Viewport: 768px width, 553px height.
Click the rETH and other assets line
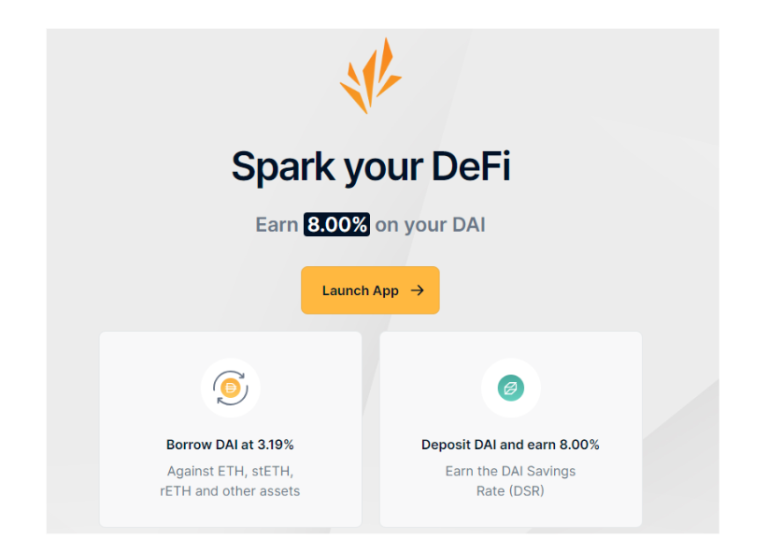pyautogui.click(x=230, y=491)
